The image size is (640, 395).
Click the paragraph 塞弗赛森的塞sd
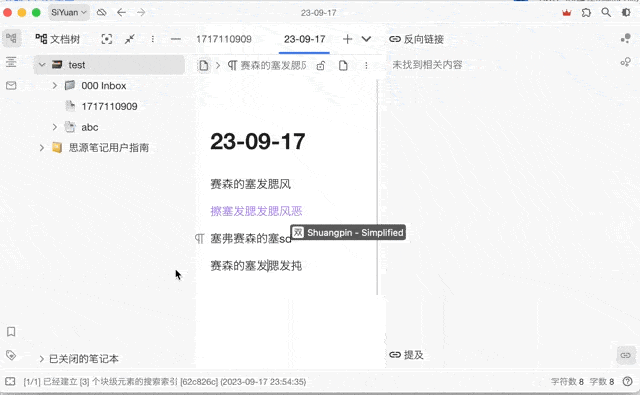pos(251,238)
